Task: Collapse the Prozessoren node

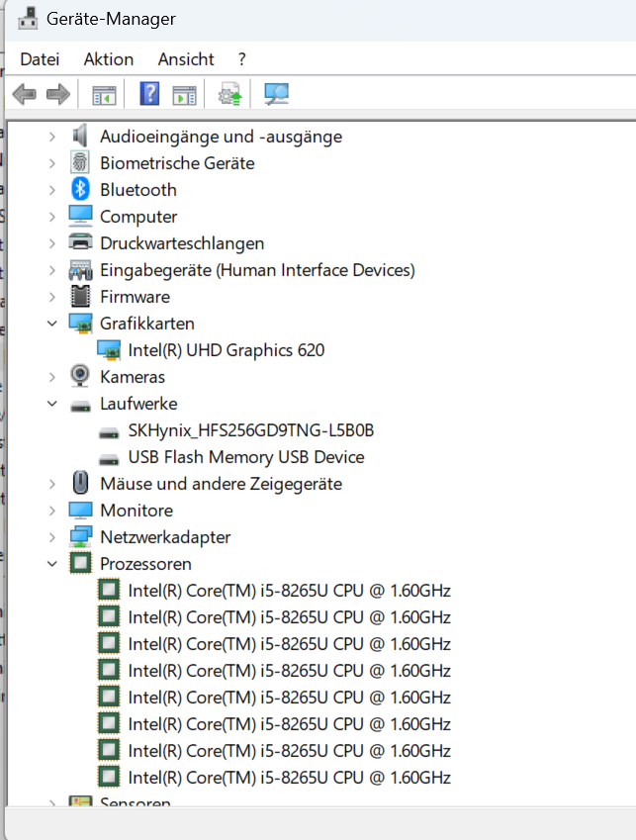Action: [x=52, y=564]
